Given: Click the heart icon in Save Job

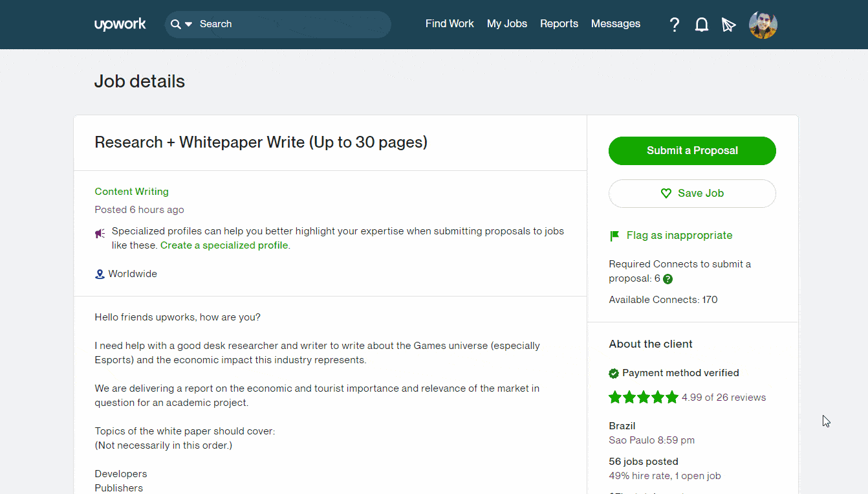Looking at the screenshot, I should coord(666,194).
